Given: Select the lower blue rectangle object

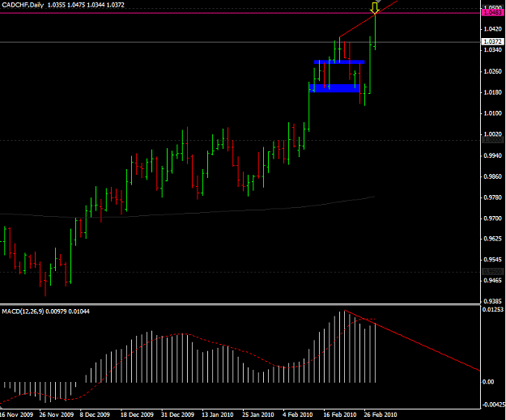Looking at the screenshot, I should point(334,88).
